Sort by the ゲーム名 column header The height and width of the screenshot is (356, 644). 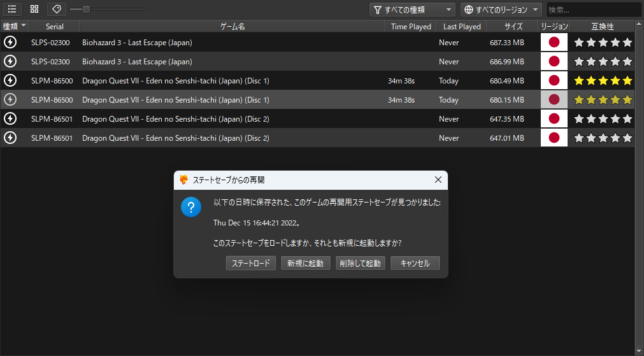[x=233, y=26]
